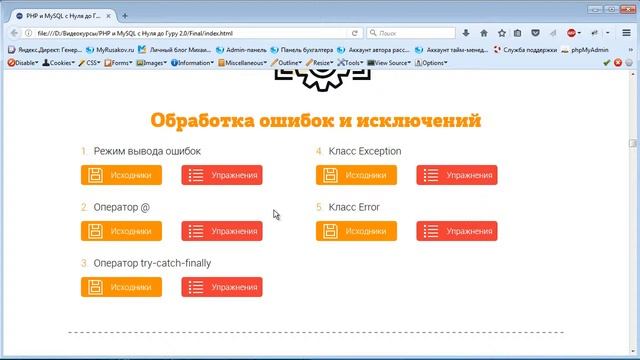This screenshot has height=360, width=640.
Task: Expand the bookmarks toolbar overflow chevron
Action: coord(631,50)
